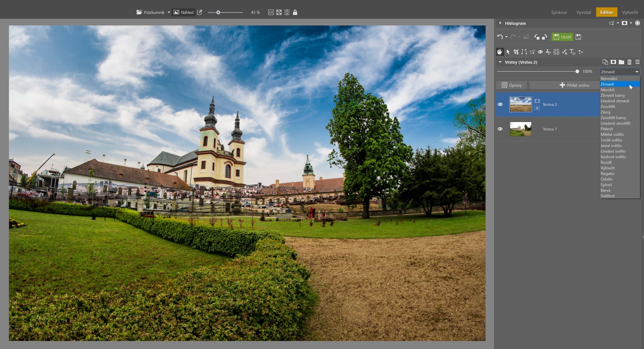Click the layer opacity slider handle
The height and width of the screenshot is (349, 644).
[x=577, y=71]
